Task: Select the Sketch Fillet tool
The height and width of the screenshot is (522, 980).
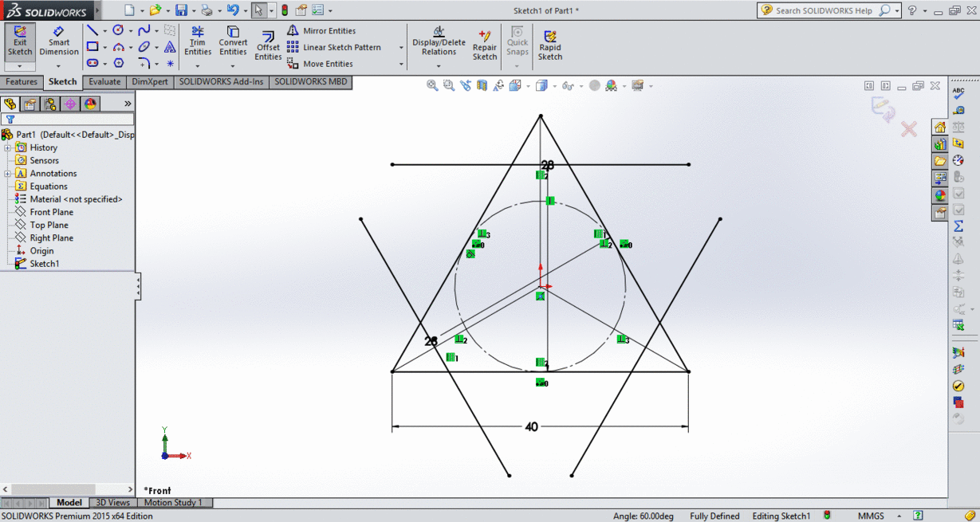Action: 144,63
